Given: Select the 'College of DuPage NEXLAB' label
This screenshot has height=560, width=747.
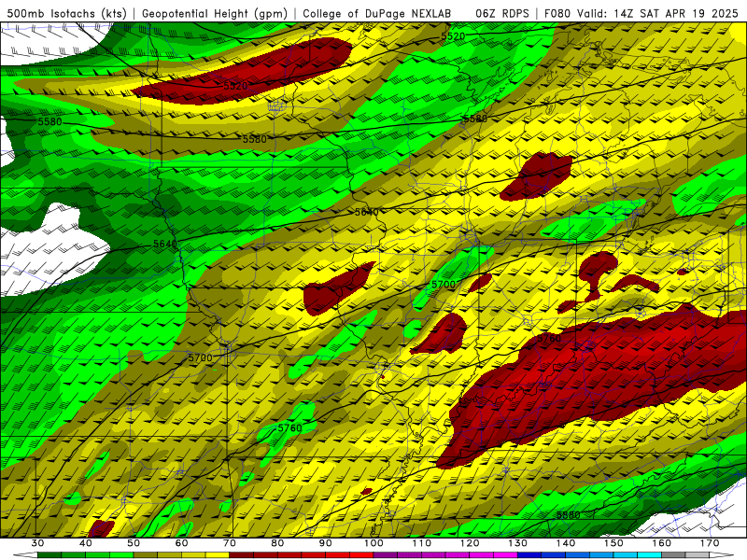Looking at the screenshot, I should pyautogui.click(x=377, y=13).
